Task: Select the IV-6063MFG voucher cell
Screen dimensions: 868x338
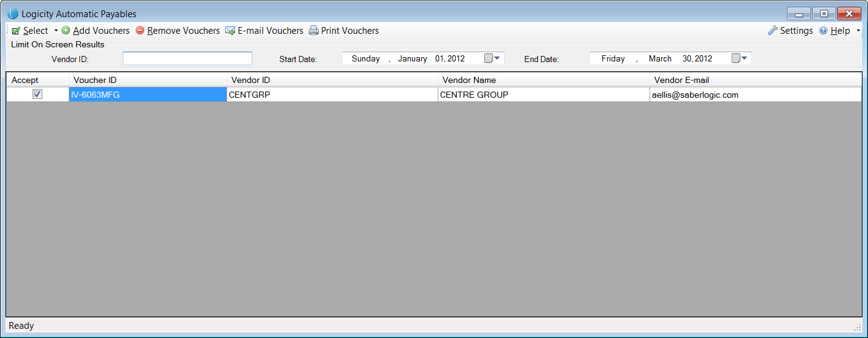Action: click(x=147, y=95)
